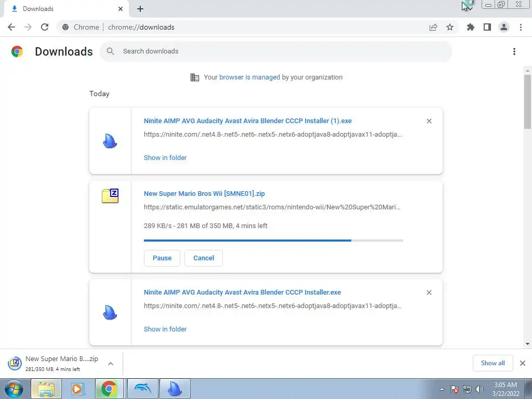Click the '289 KB/s - 281 MB of 350 MB' status
Screen dimensions: 532x399
point(206,226)
